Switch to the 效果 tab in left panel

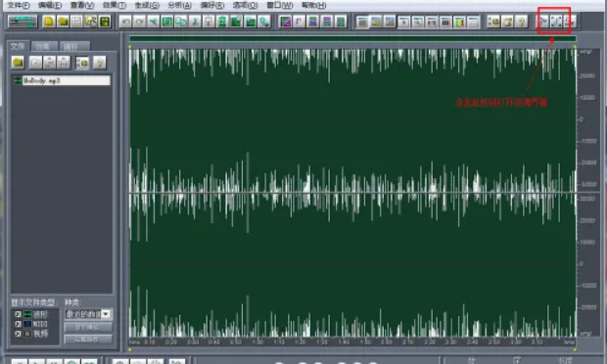pos(43,46)
